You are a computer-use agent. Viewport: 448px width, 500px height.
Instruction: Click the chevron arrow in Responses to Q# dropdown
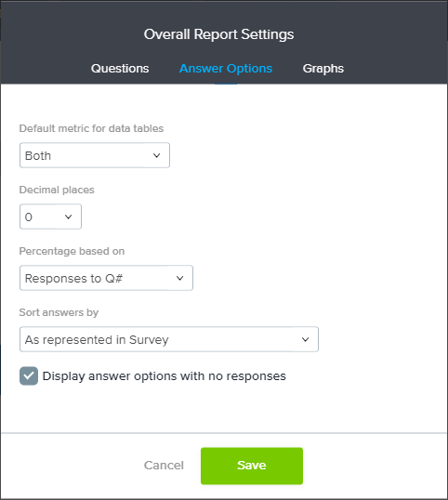[x=179, y=278]
